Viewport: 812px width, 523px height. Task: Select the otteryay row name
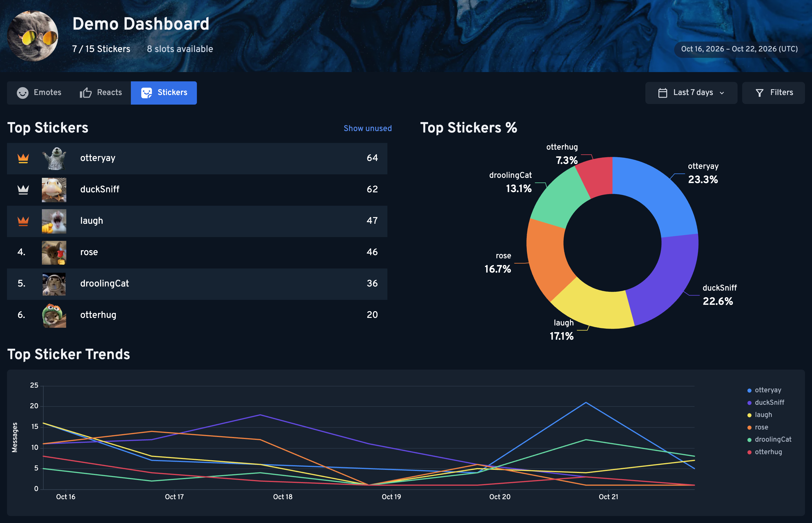click(x=97, y=158)
